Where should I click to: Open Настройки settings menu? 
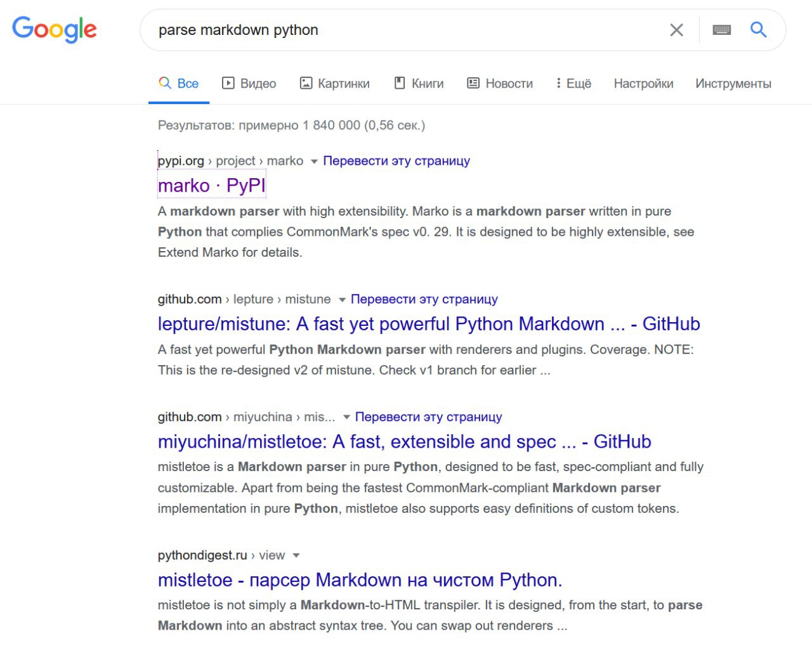click(x=643, y=83)
